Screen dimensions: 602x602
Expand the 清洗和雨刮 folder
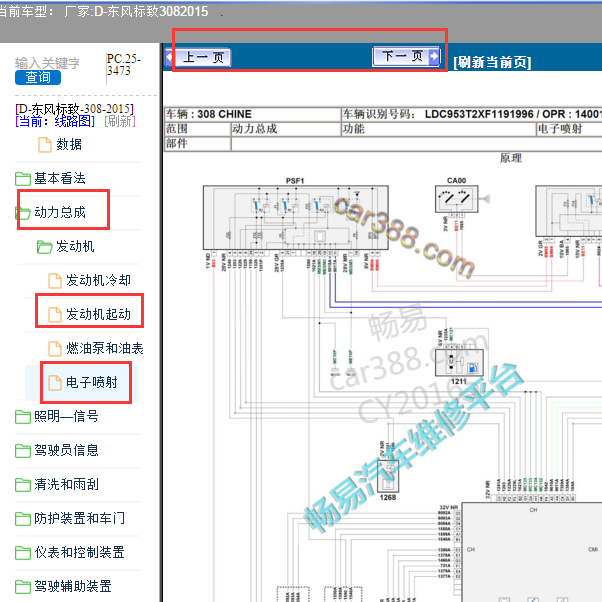click(66, 484)
